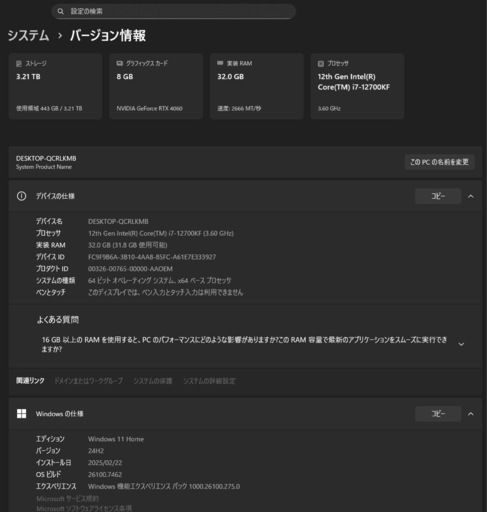Image resolution: width=487 pixels, height=512 pixels.
Task: Select the device name DESKTOP-QCRLKMB value
Action: click(x=118, y=221)
